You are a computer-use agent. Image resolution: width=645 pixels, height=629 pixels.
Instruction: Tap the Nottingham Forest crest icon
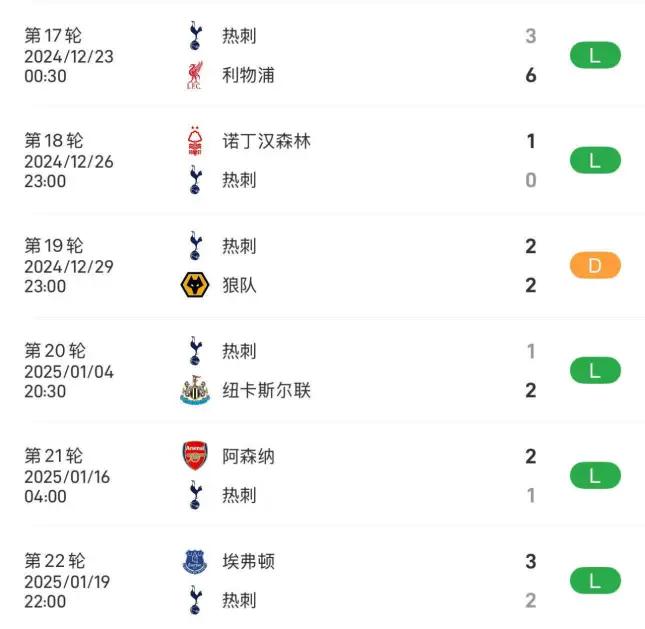[195, 141]
